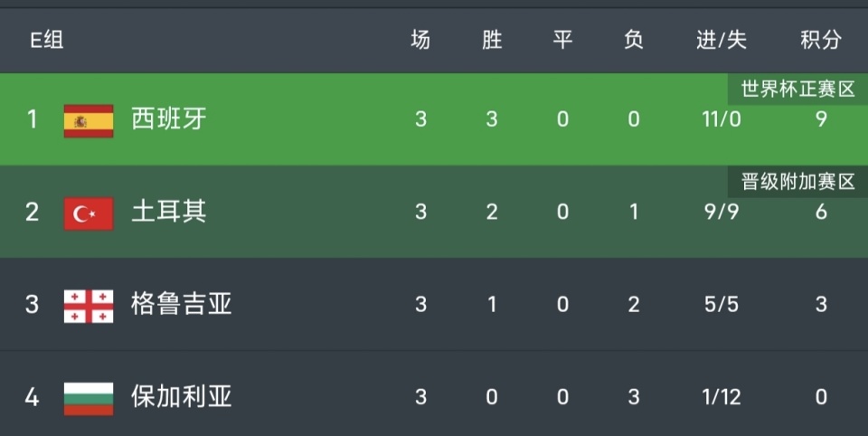Viewport: 868px width, 436px height.
Task: Click Turkey's 9/9 goals value
Action: click(x=722, y=213)
